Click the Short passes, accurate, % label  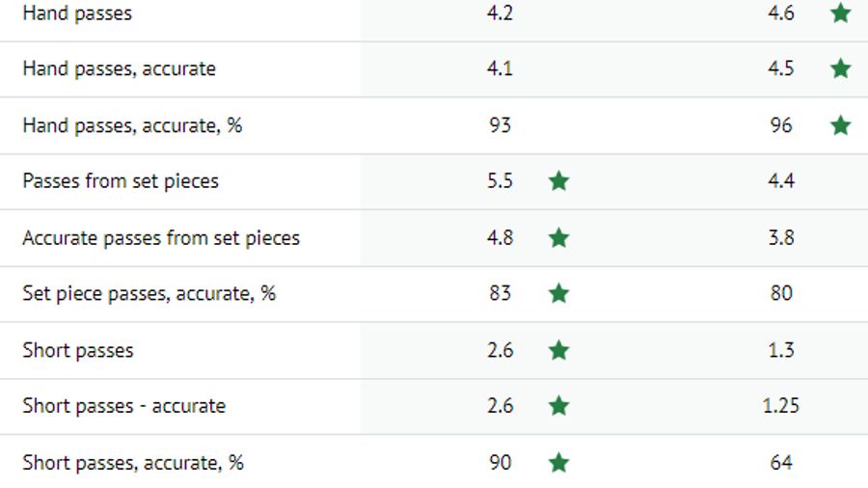133,463
